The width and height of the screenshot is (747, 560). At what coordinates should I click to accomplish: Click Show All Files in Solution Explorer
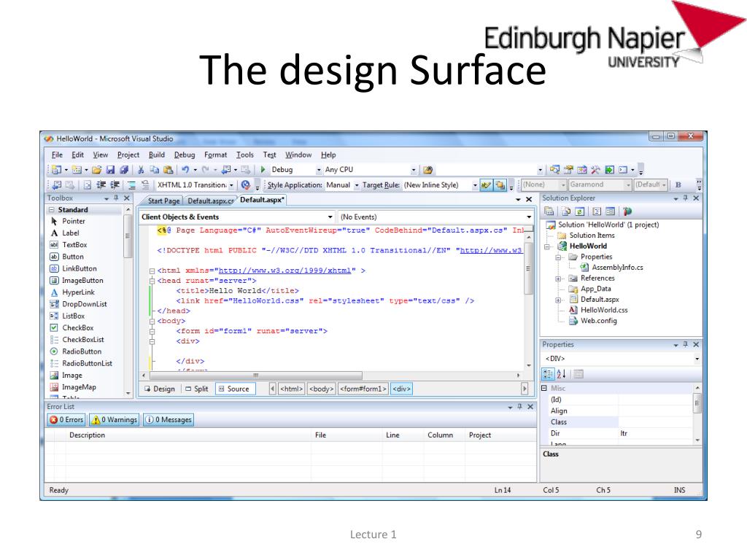(565, 211)
